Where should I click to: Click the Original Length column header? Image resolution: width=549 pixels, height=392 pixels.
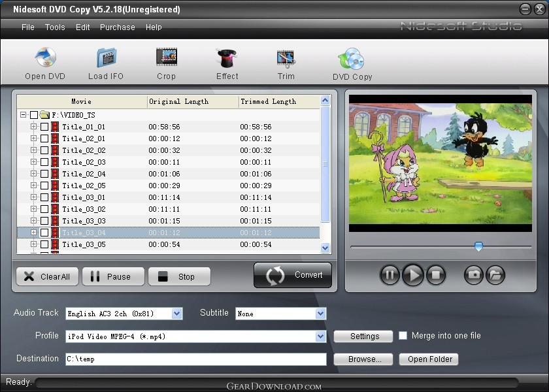coord(193,101)
